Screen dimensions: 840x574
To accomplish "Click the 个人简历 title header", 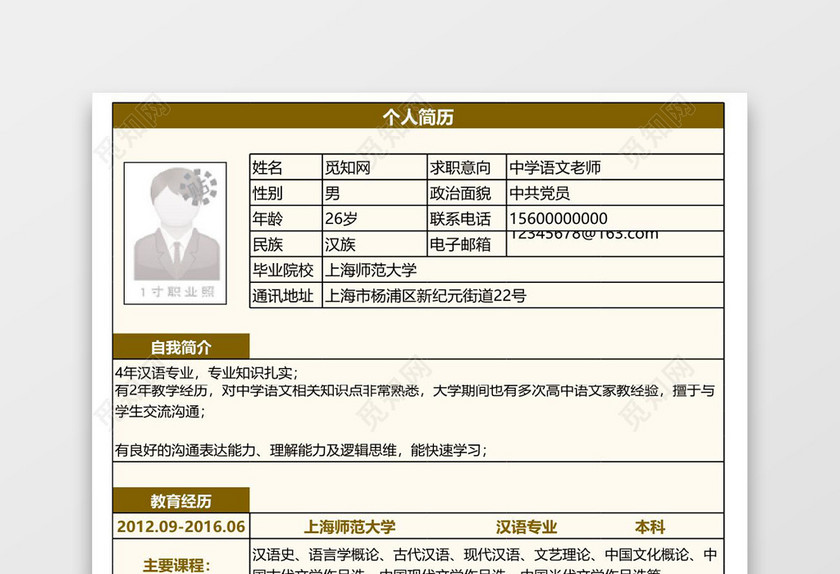I will point(418,116).
